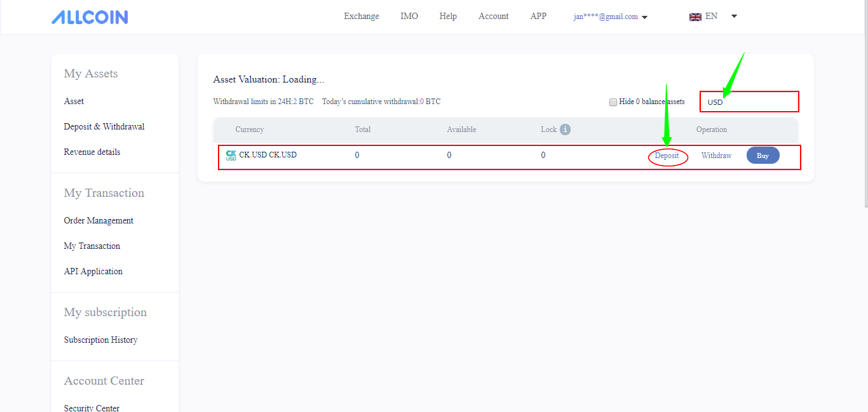The image size is (868, 412).
Task: Open Revenue details in sidebar
Action: (92, 152)
